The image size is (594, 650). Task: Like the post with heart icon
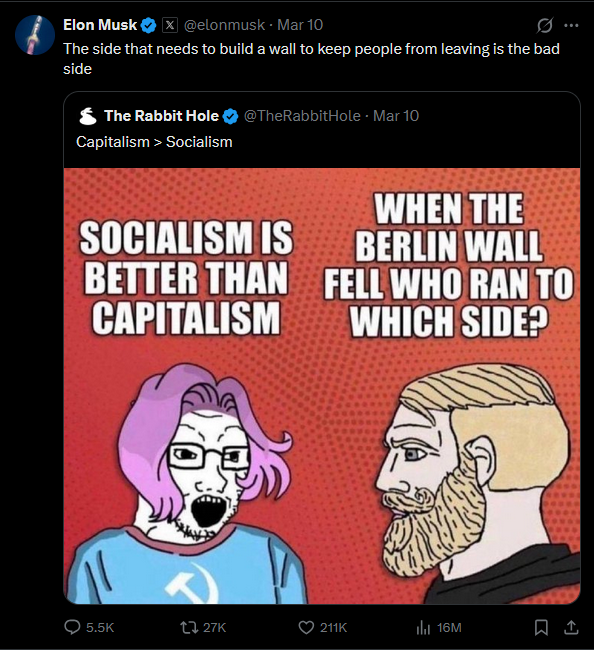[x=306, y=628]
